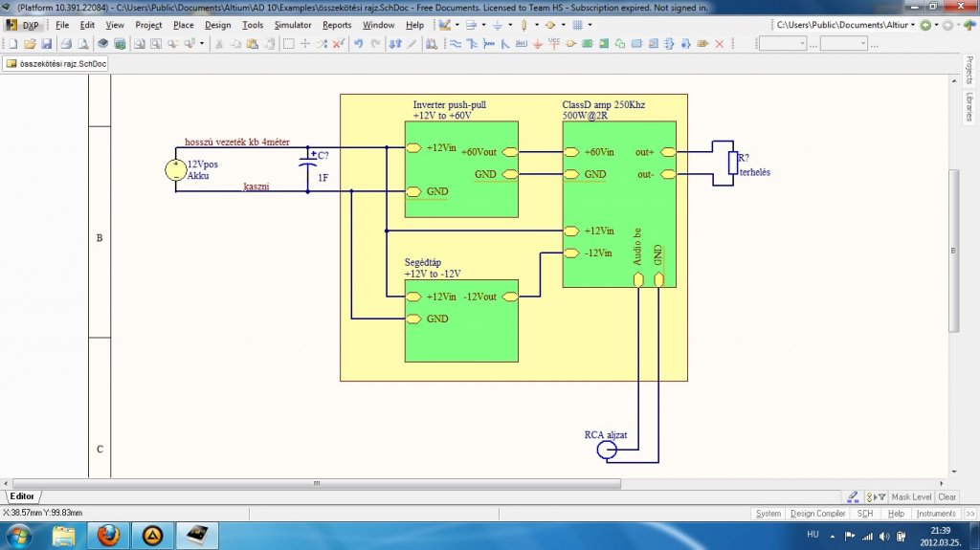Open the Reports menu

point(337,25)
